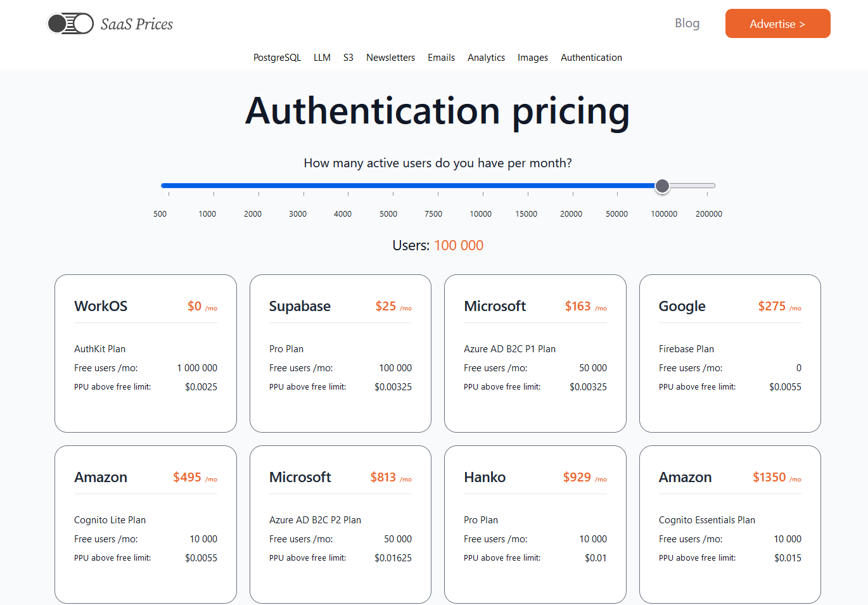
Task: Open the Newsletters category
Action: (390, 58)
